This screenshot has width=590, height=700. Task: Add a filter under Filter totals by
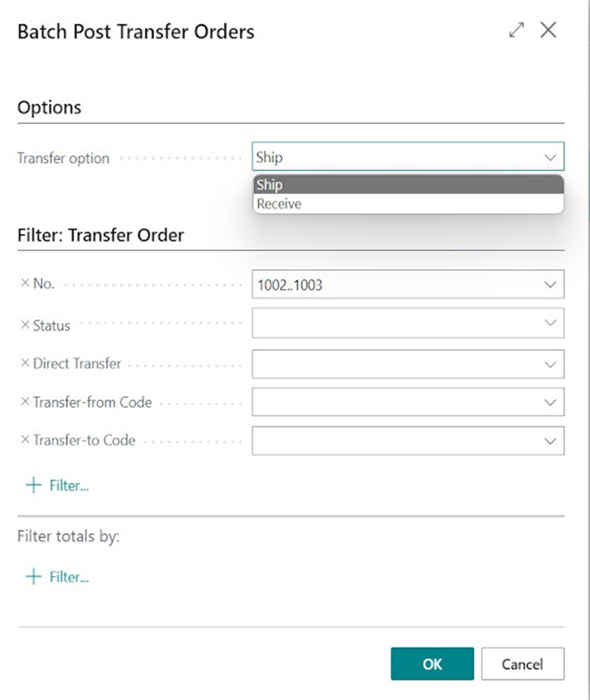(32, 577)
